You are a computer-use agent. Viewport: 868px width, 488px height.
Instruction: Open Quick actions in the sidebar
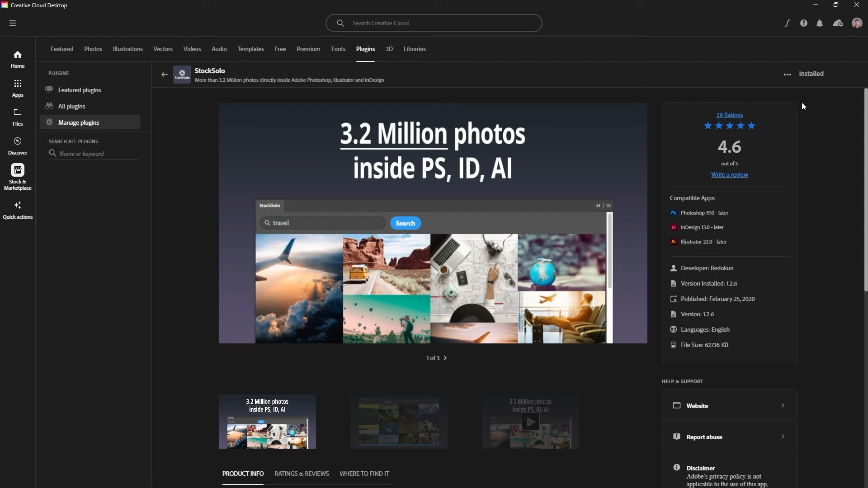click(x=17, y=209)
